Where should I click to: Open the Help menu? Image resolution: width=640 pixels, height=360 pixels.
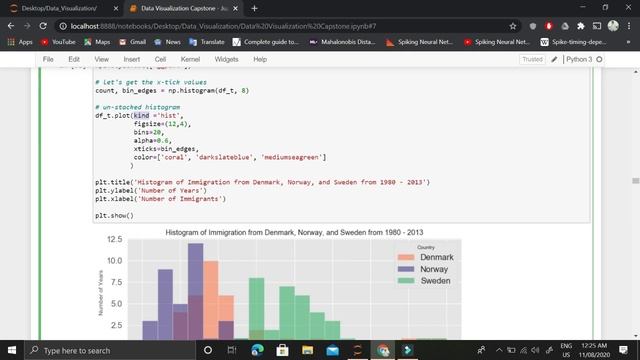click(260, 59)
